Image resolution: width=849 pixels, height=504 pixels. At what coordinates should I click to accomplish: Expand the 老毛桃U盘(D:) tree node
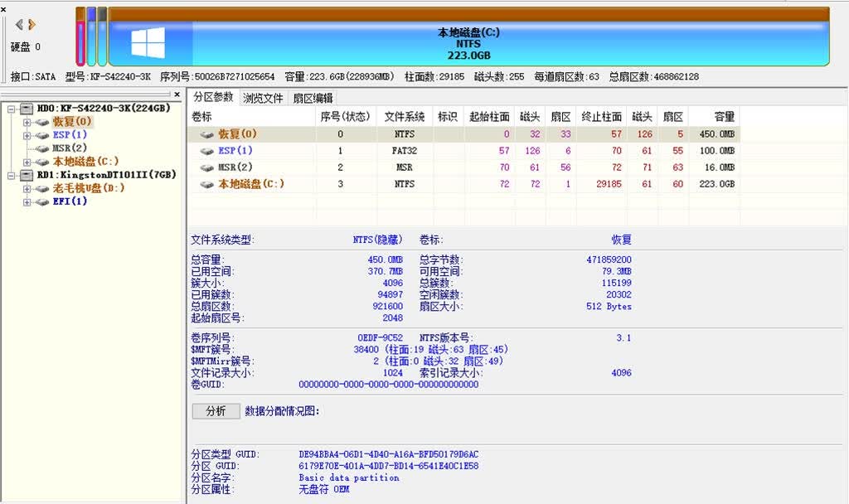[27, 188]
